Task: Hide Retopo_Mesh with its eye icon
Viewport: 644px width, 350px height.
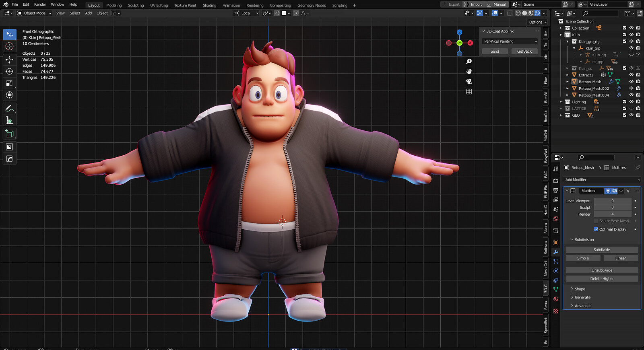Action: pyautogui.click(x=631, y=82)
